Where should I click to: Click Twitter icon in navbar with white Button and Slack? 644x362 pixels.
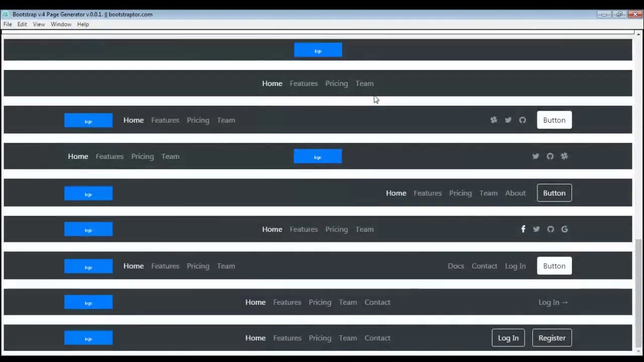click(508, 120)
